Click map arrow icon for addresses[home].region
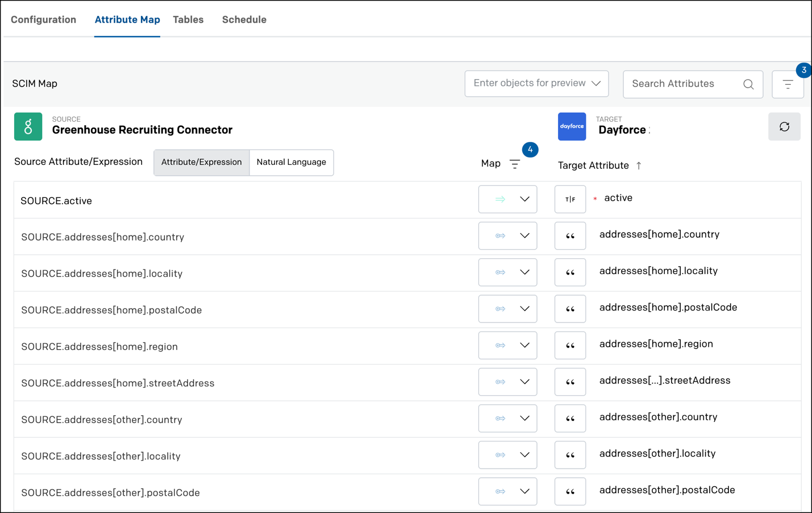 coord(500,345)
